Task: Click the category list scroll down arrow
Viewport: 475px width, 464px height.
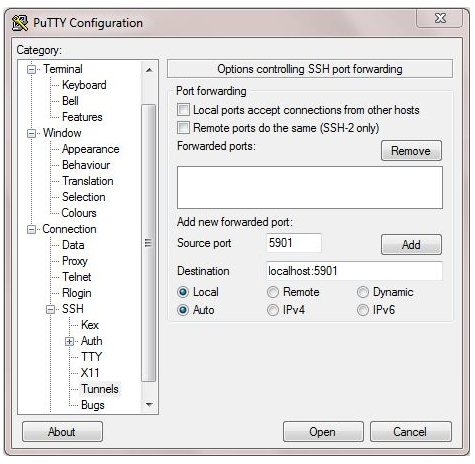Action: [149, 405]
